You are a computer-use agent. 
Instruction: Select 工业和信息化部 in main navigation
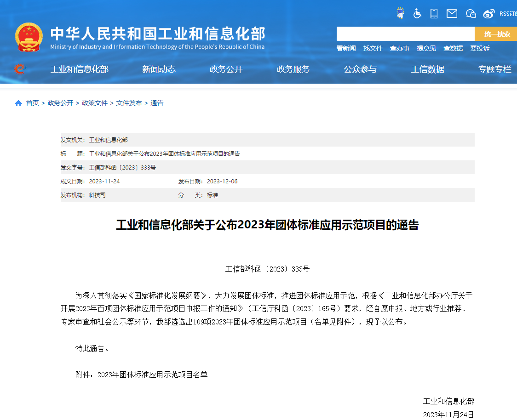pos(80,69)
